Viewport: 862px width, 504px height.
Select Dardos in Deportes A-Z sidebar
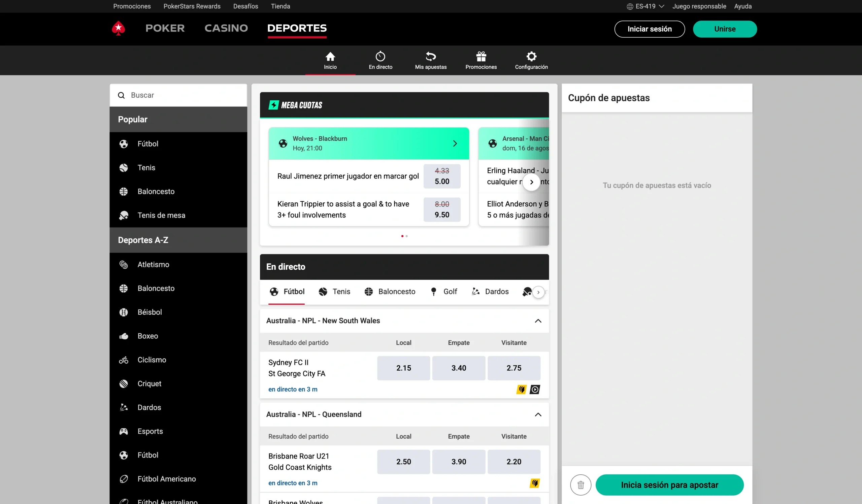[178, 407]
